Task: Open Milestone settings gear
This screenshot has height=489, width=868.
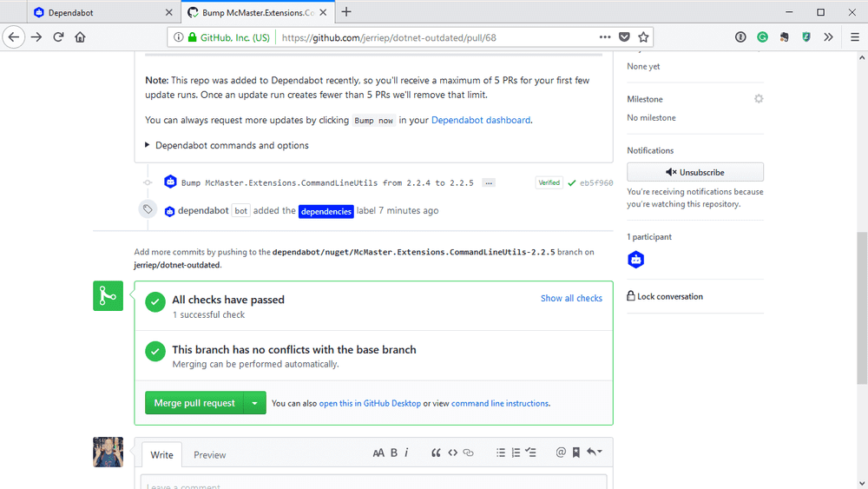Action: pos(759,98)
